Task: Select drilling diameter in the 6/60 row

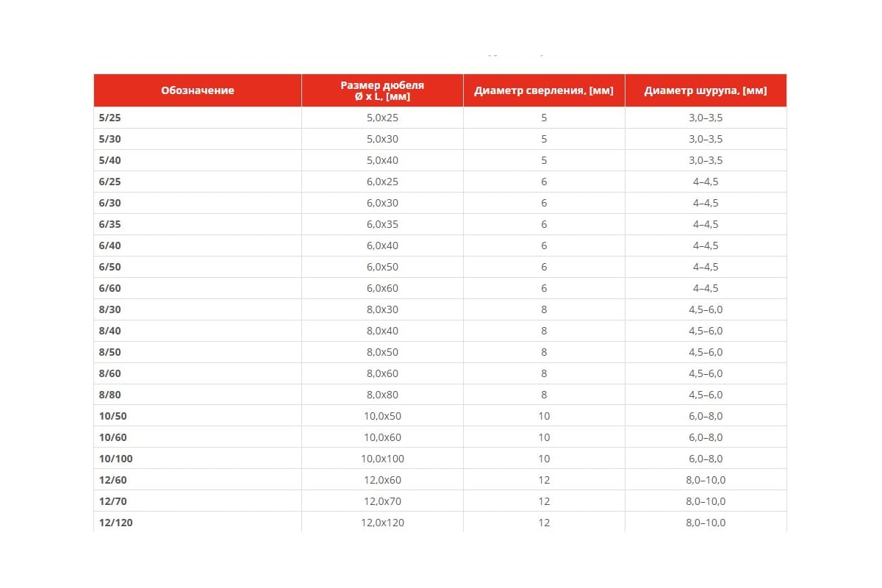Action: coord(544,288)
